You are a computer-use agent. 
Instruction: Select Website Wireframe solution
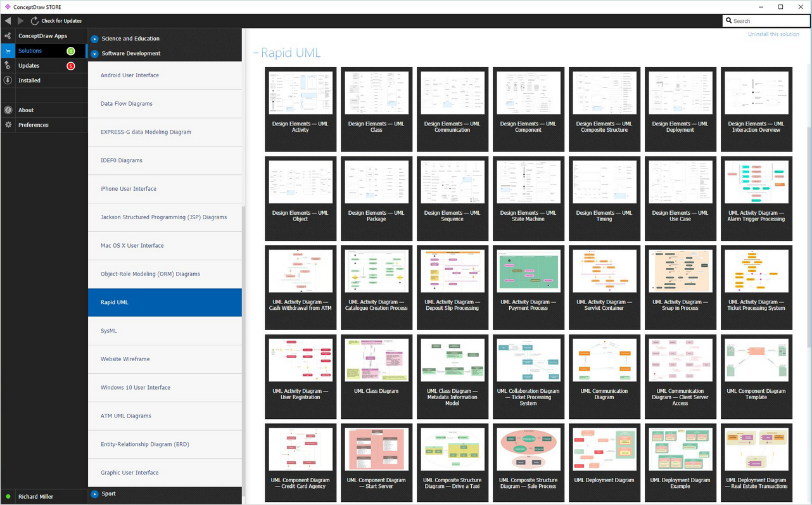pyautogui.click(x=165, y=359)
